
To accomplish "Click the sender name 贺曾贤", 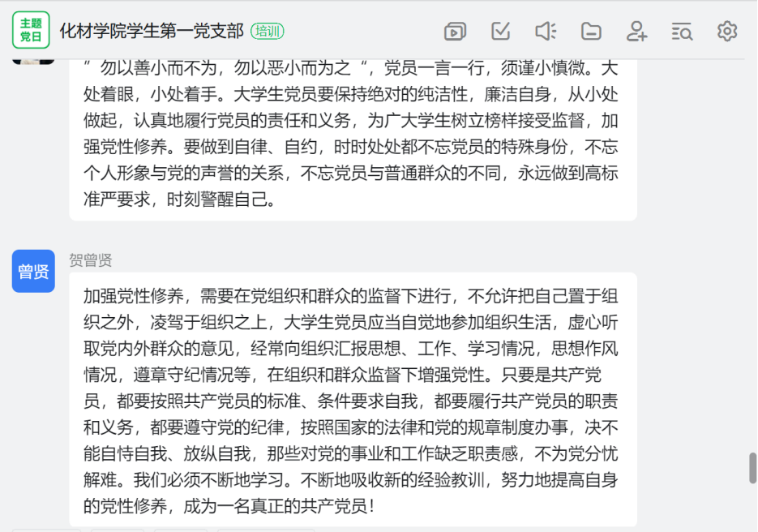I will pyautogui.click(x=91, y=260).
